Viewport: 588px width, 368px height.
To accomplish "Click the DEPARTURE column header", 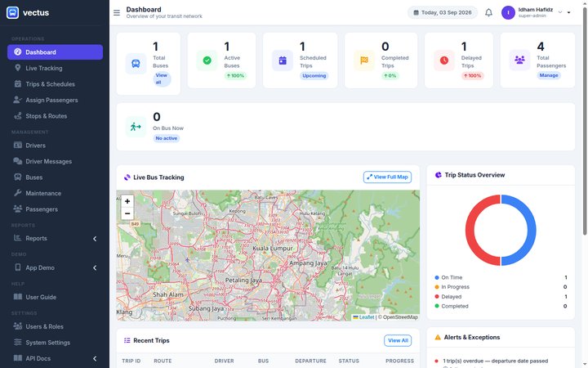I will pyautogui.click(x=310, y=361).
